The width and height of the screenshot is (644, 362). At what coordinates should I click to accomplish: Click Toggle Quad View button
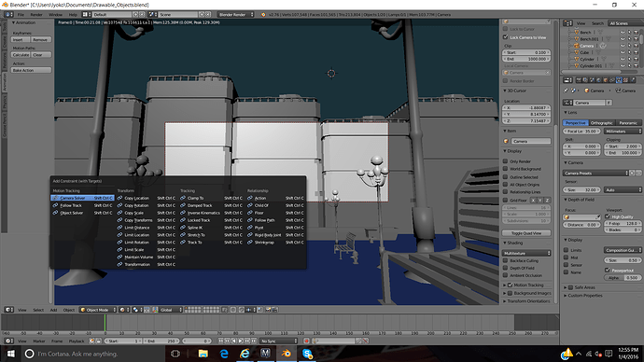[526, 233]
